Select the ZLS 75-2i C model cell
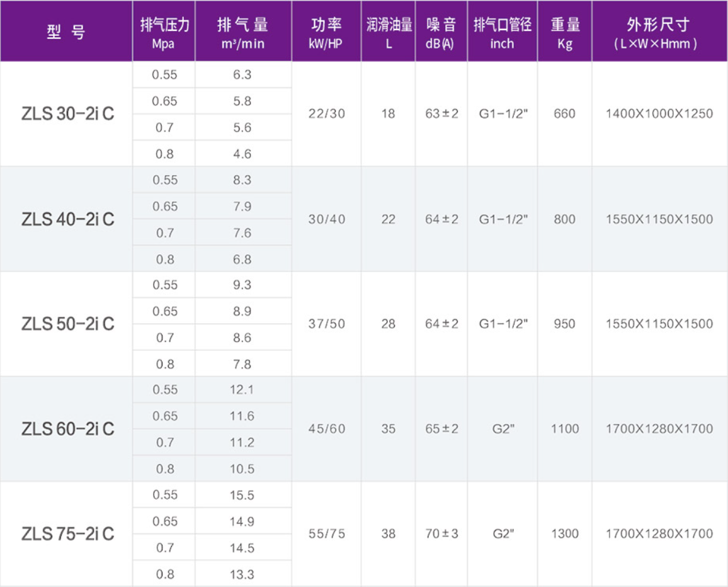 (67, 533)
